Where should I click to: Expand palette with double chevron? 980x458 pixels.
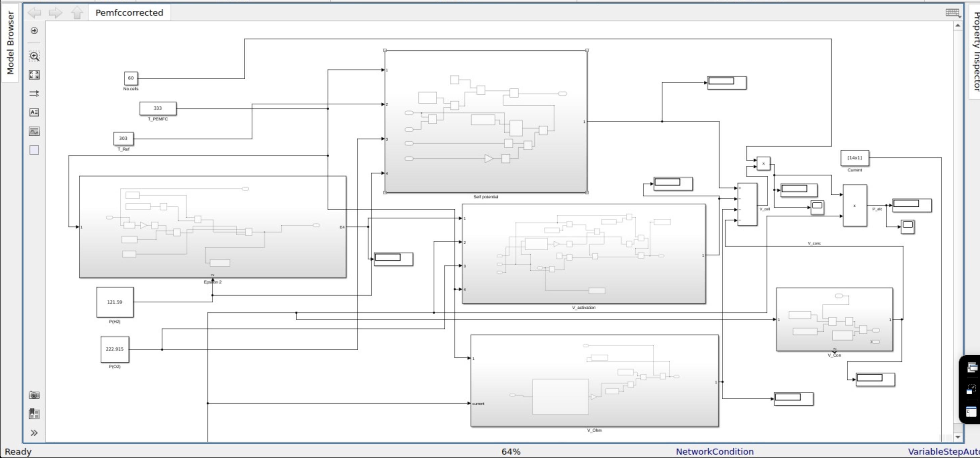(x=34, y=433)
